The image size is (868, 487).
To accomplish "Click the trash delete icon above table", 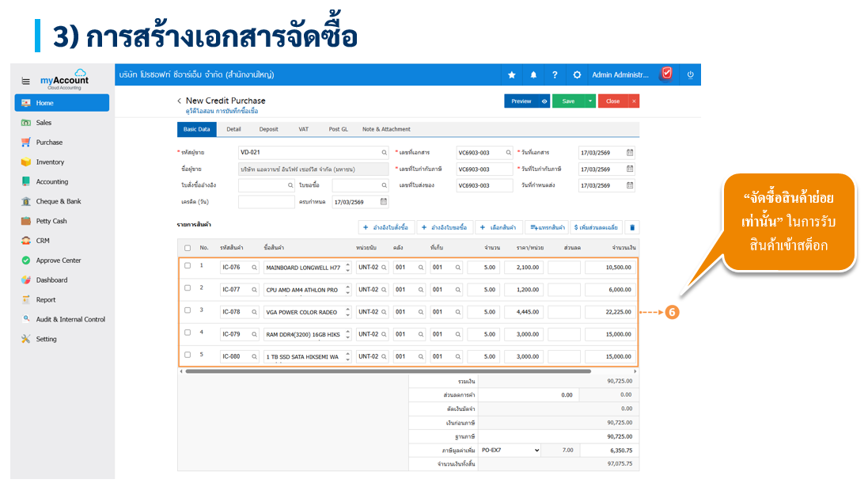I will (x=631, y=227).
